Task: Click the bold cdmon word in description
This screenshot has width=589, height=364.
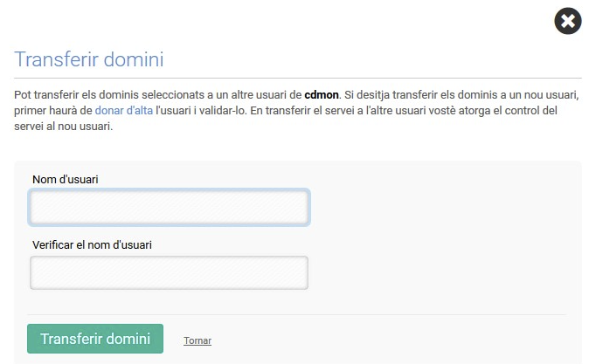Action: pyautogui.click(x=322, y=94)
